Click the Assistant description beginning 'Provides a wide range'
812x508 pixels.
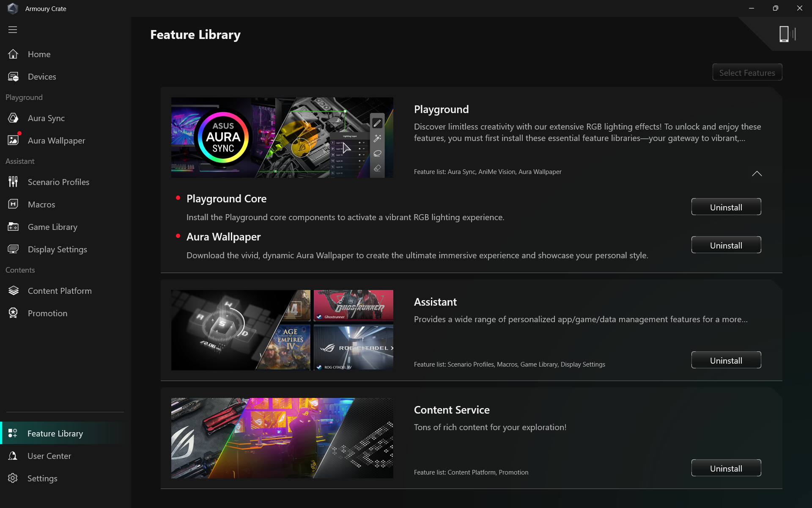(x=581, y=319)
